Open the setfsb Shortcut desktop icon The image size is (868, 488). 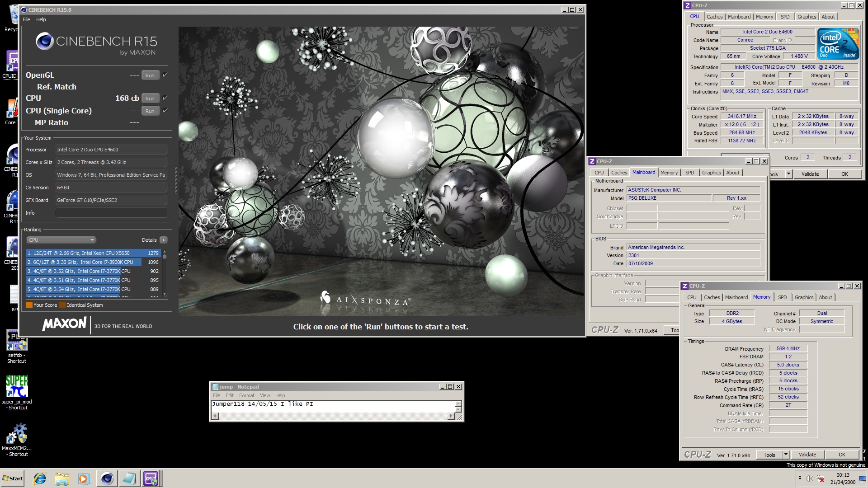pyautogui.click(x=17, y=347)
